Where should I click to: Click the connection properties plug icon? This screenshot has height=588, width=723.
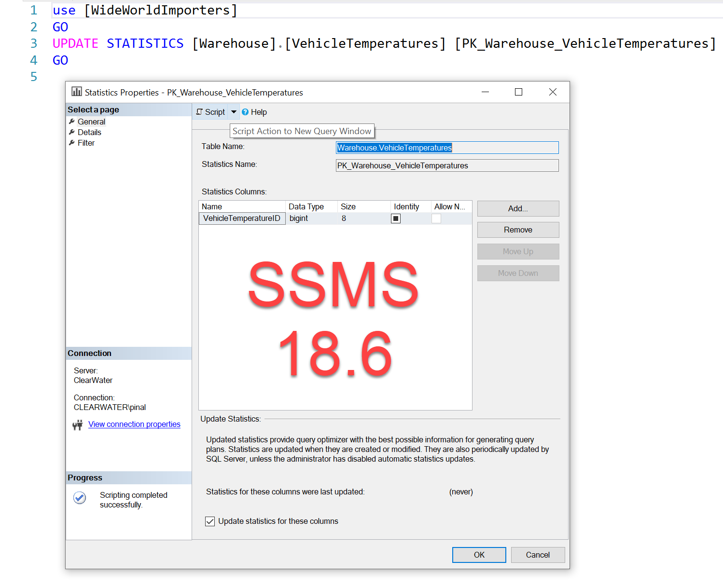(x=77, y=425)
